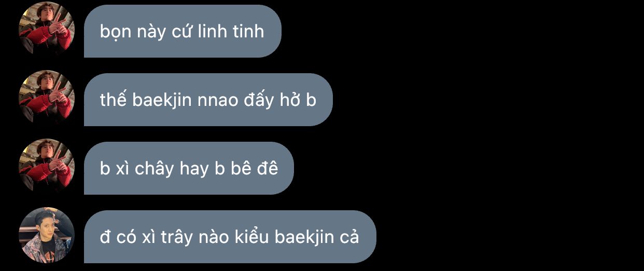
Task: Click the word 'kiểu' in last message
Action: [x=250, y=237]
